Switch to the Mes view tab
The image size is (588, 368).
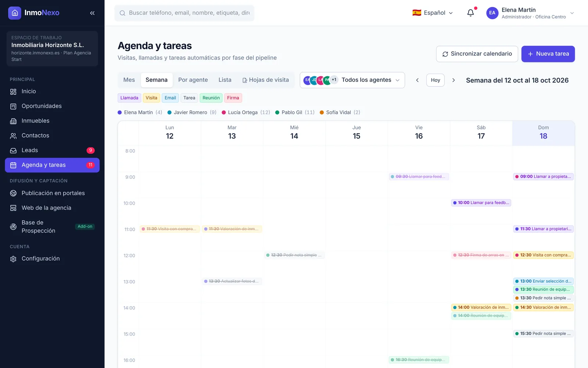[129, 80]
